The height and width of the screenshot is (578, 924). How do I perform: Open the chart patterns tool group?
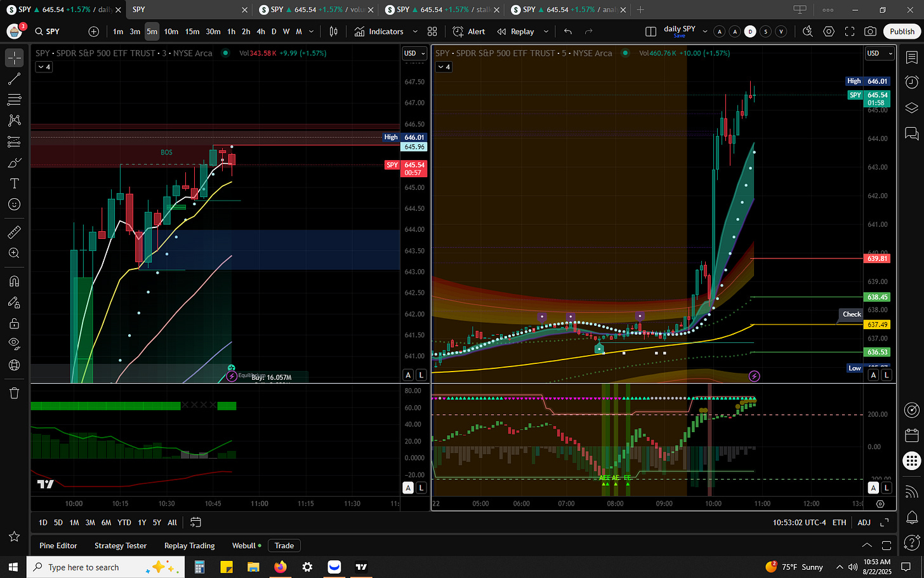[x=14, y=121]
